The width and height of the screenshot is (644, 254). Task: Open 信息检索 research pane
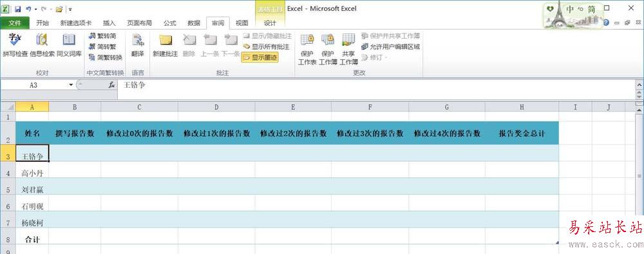(43, 45)
